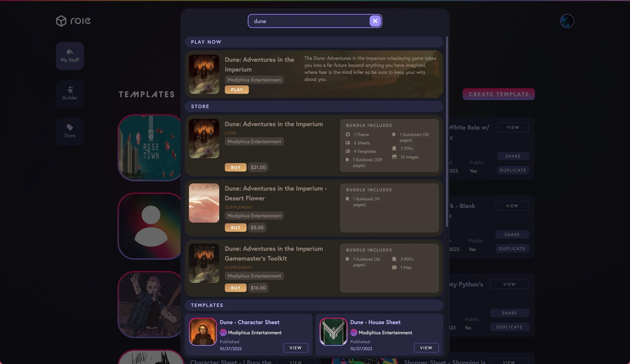The image size is (630, 364).
Task: Open My Stuff library icon
Action: point(70,52)
